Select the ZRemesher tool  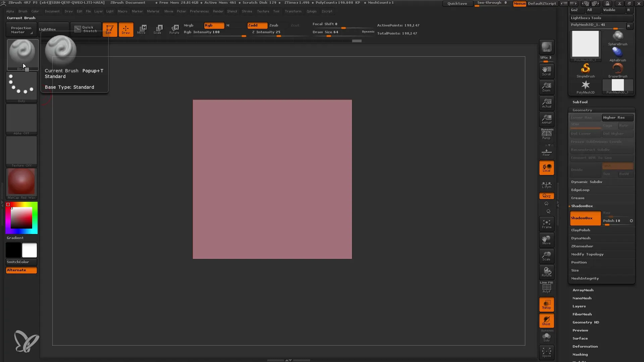click(x=582, y=246)
